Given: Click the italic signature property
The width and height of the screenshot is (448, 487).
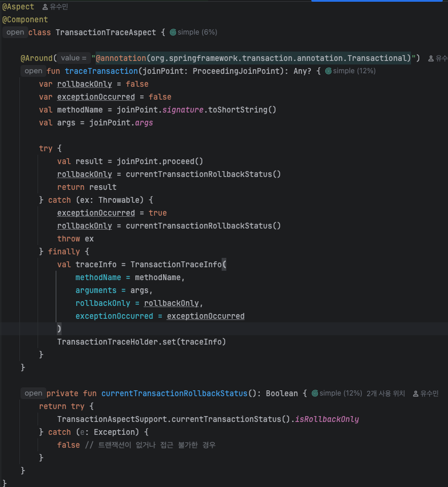Looking at the screenshot, I should click(183, 110).
